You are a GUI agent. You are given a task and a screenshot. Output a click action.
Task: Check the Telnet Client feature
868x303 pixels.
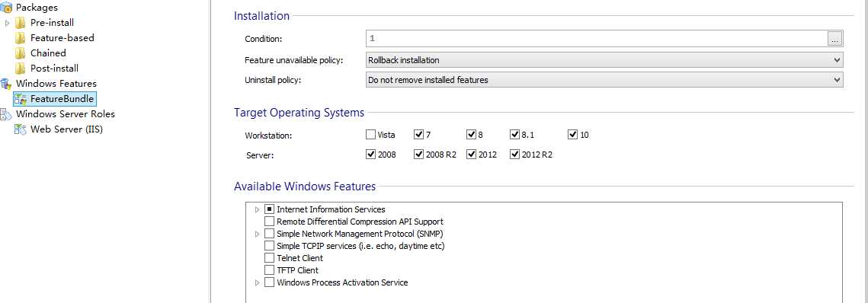point(269,258)
